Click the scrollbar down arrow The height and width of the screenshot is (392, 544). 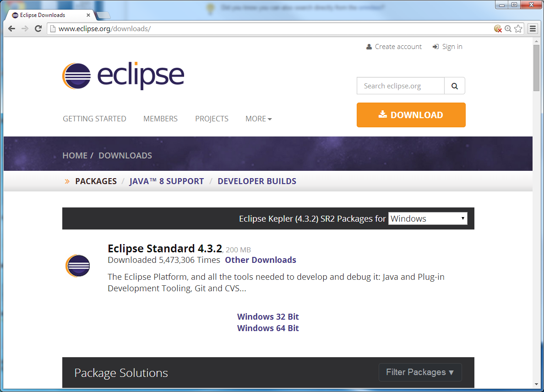[x=536, y=384]
